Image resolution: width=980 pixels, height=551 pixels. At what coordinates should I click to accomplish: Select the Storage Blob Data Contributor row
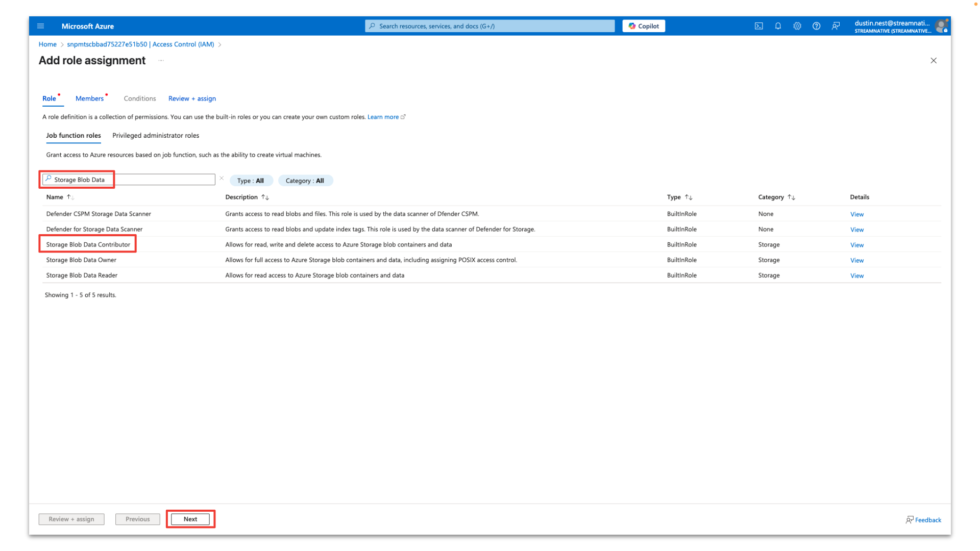pos(88,244)
